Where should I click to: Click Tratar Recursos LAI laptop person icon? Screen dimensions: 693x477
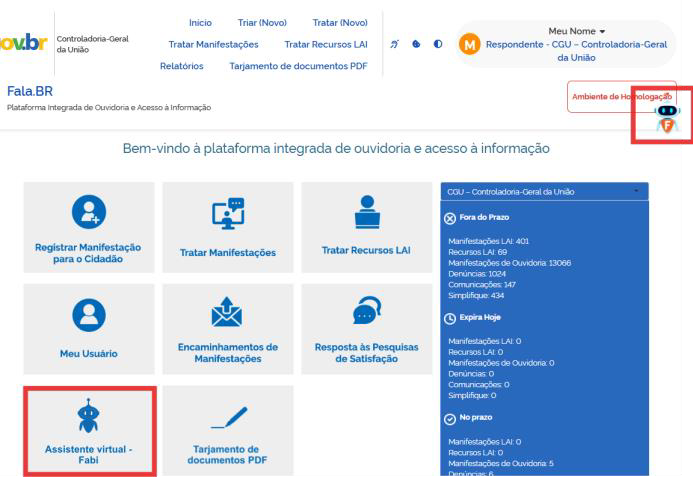367,212
